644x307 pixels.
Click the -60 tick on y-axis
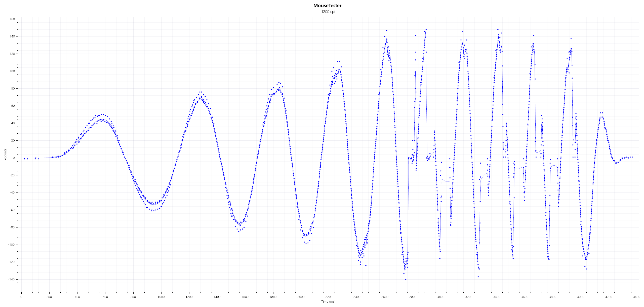(12, 210)
